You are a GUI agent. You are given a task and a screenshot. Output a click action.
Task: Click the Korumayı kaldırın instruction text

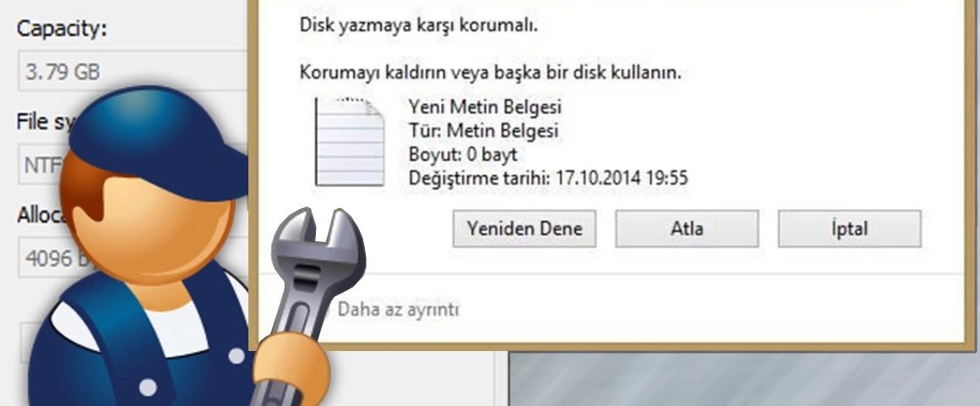click(x=491, y=73)
